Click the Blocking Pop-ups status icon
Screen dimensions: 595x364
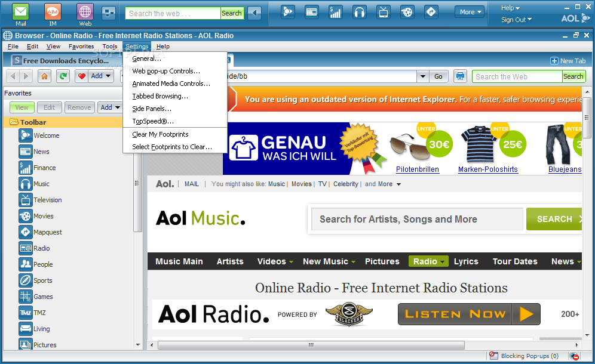click(493, 356)
